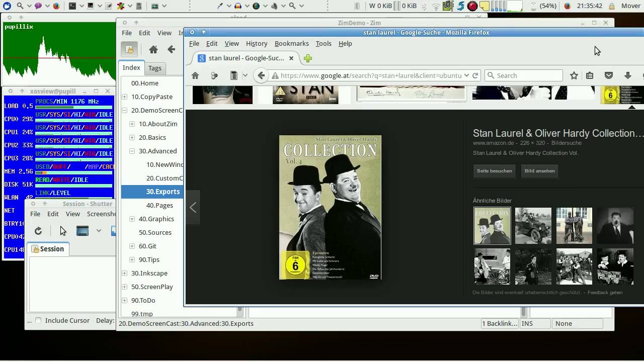Open the History menu in Firefox
This screenshot has width=644, height=362.
tap(257, 44)
